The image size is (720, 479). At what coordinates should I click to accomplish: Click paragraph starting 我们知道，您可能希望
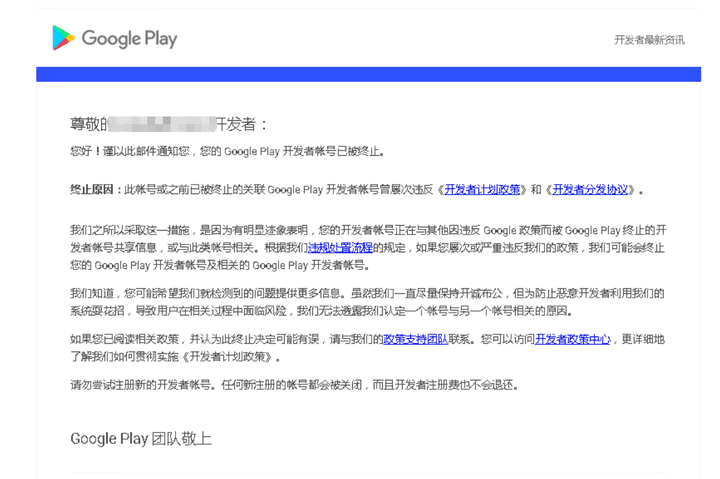pyautogui.click(x=367, y=302)
